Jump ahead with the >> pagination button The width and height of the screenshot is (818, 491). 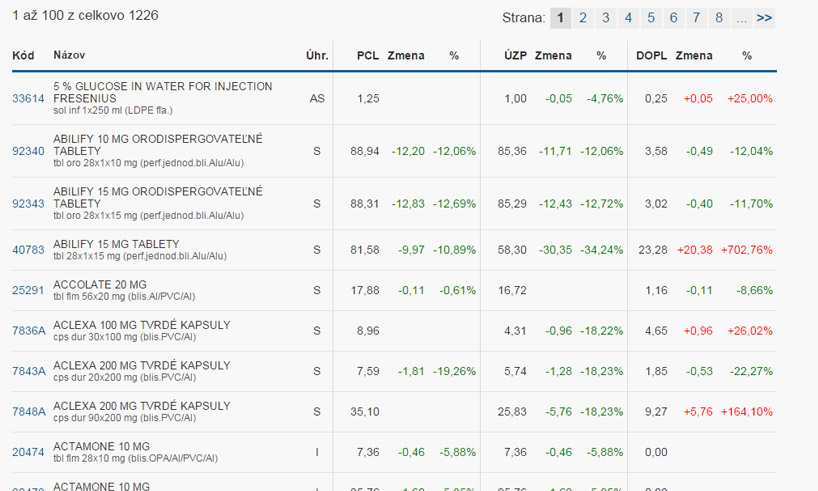[x=764, y=18]
